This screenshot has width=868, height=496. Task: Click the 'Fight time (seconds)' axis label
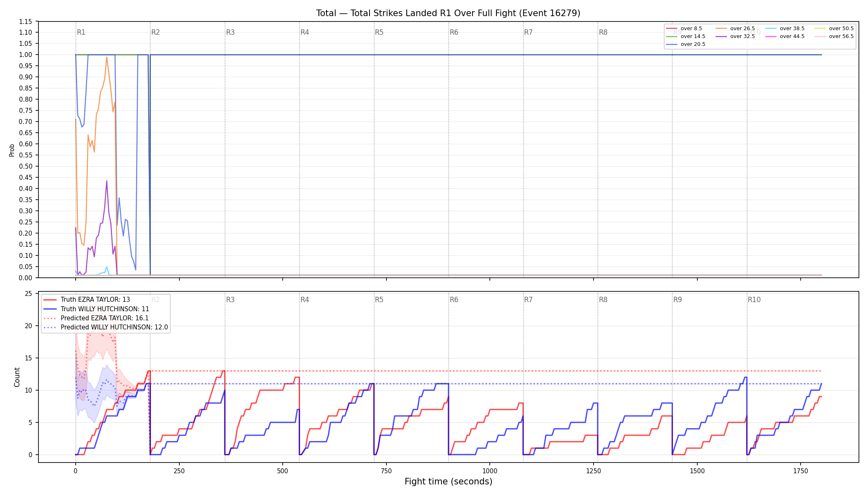pos(448,482)
